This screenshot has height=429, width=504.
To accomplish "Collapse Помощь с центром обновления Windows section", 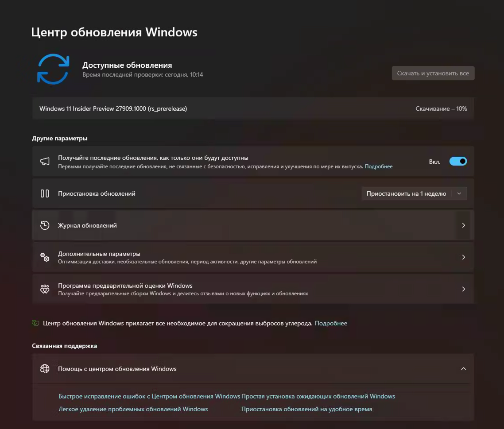I will (464, 368).
